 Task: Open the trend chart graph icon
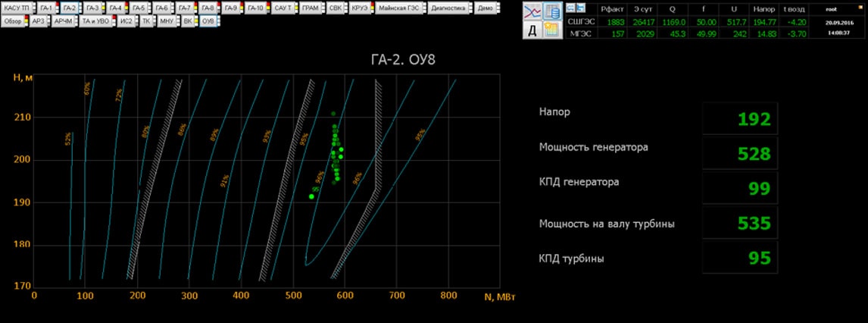coord(532,11)
